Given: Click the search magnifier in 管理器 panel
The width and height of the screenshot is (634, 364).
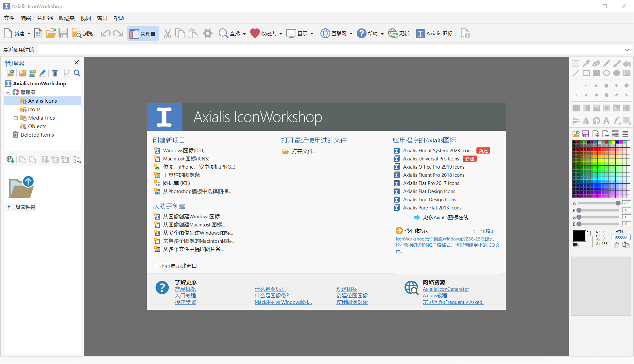Looking at the screenshot, I should [x=77, y=73].
